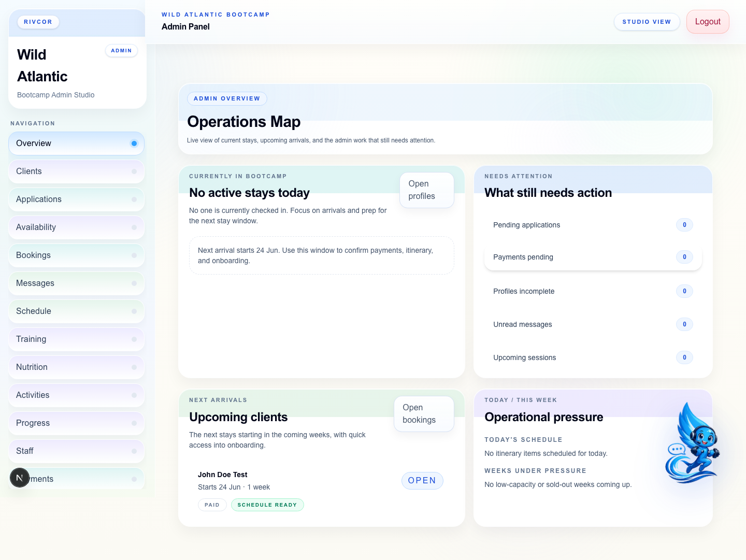Screen dimensions: 746x560
Task: Open Upcoming sessions row
Action: point(593,357)
